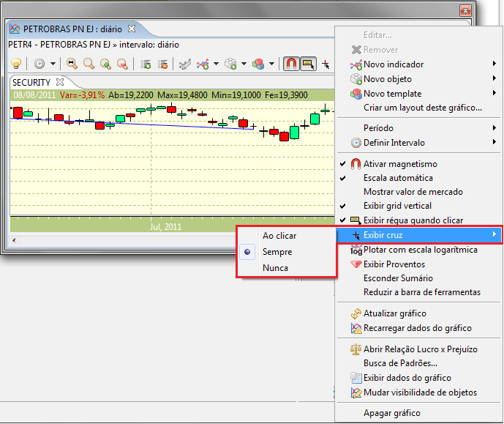Image resolution: width=504 pixels, height=424 pixels.
Task: Click the zoom fit-width magnifier icon
Action: pos(72,64)
